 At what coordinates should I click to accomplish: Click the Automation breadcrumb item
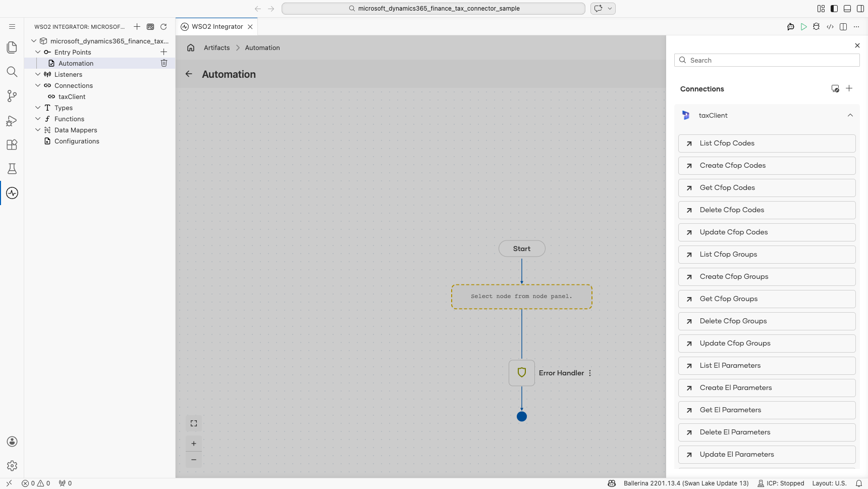tap(262, 47)
